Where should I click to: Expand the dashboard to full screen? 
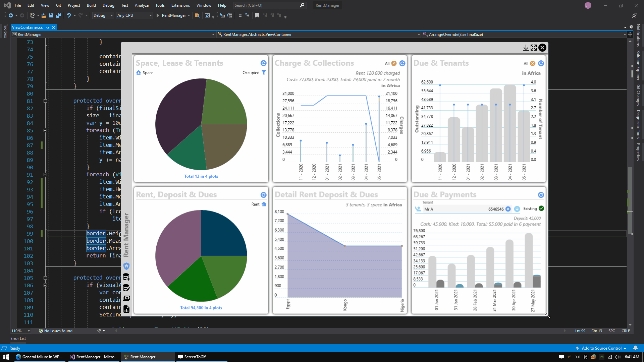tap(534, 48)
